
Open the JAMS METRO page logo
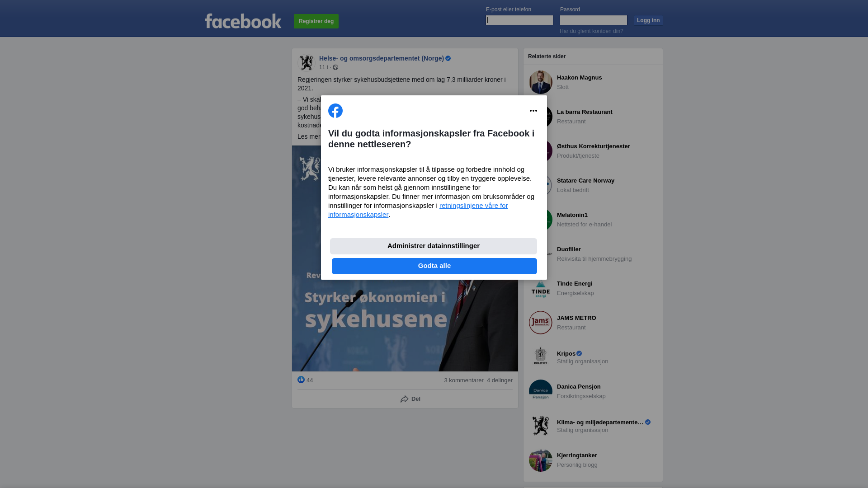(x=541, y=323)
